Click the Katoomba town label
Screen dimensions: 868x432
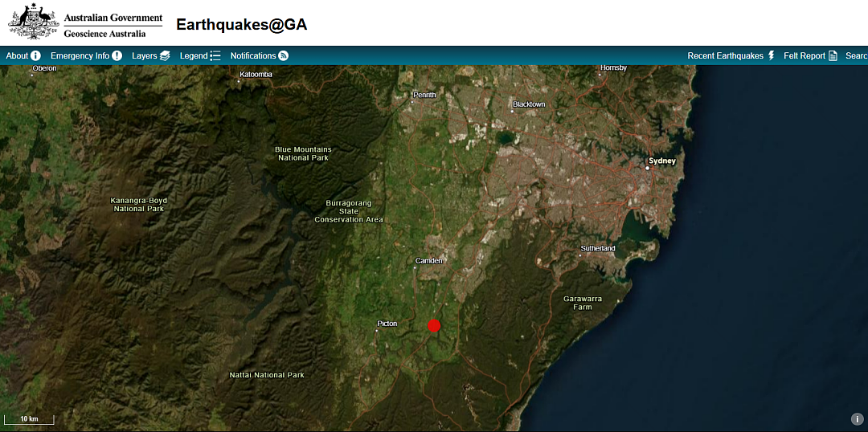click(256, 75)
